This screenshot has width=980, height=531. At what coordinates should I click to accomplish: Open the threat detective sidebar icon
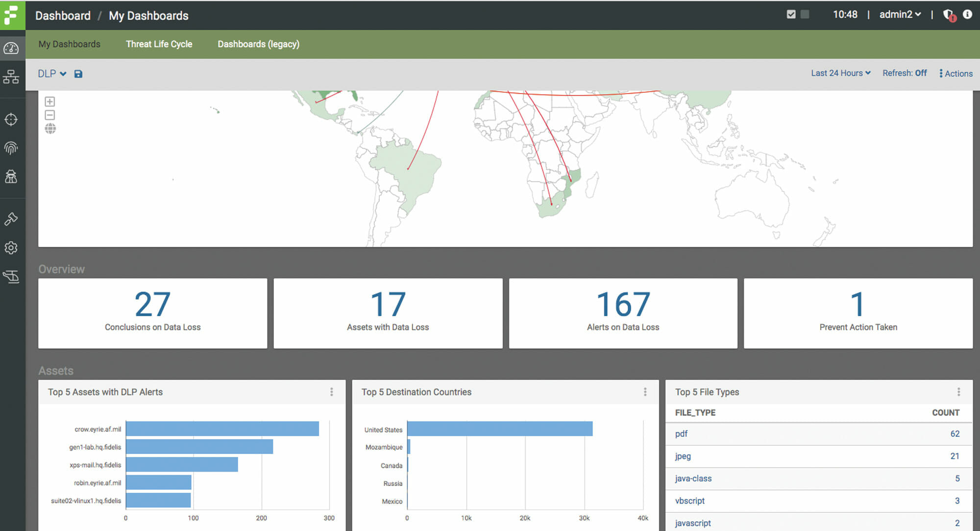click(x=12, y=177)
